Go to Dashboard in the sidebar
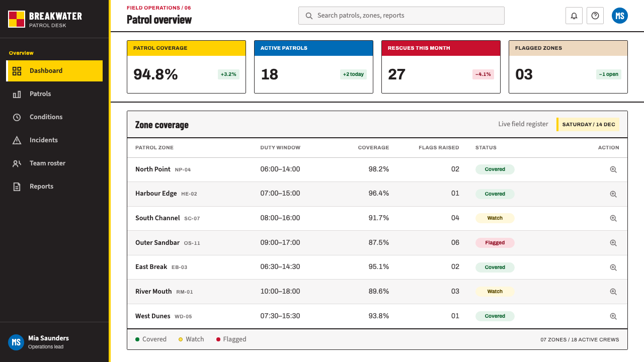This screenshot has height=362, width=644. pos(54,71)
